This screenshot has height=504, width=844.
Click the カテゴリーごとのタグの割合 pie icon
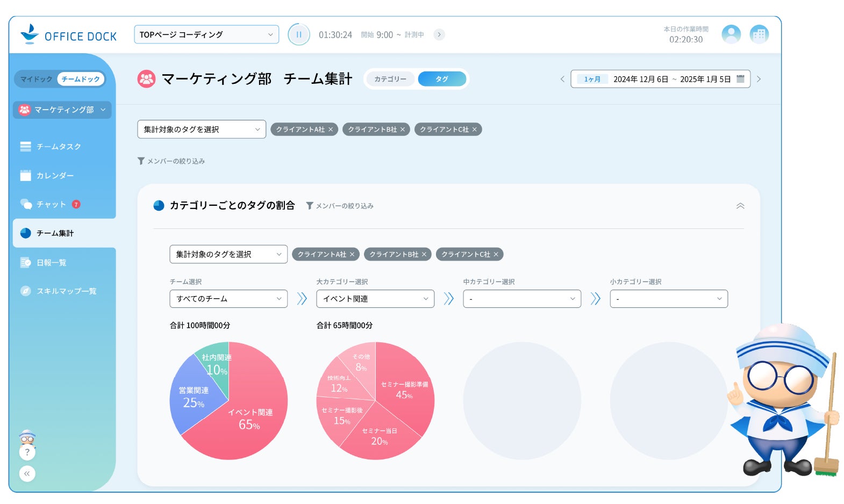[159, 205]
